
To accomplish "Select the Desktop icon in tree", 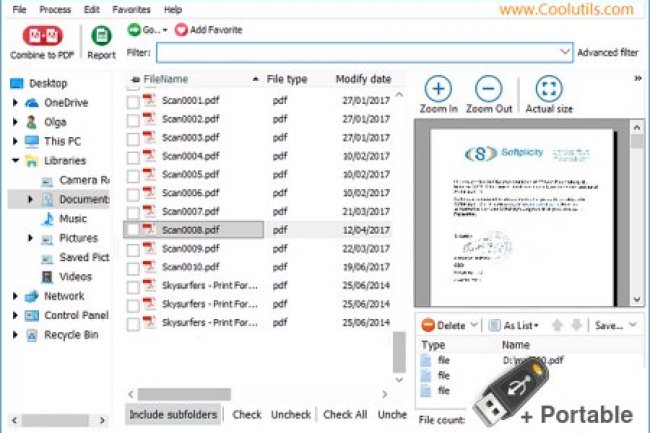I will (x=17, y=83).
